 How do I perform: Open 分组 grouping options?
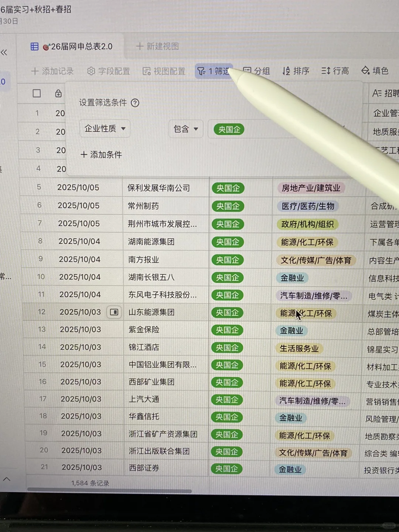(256, 71)
